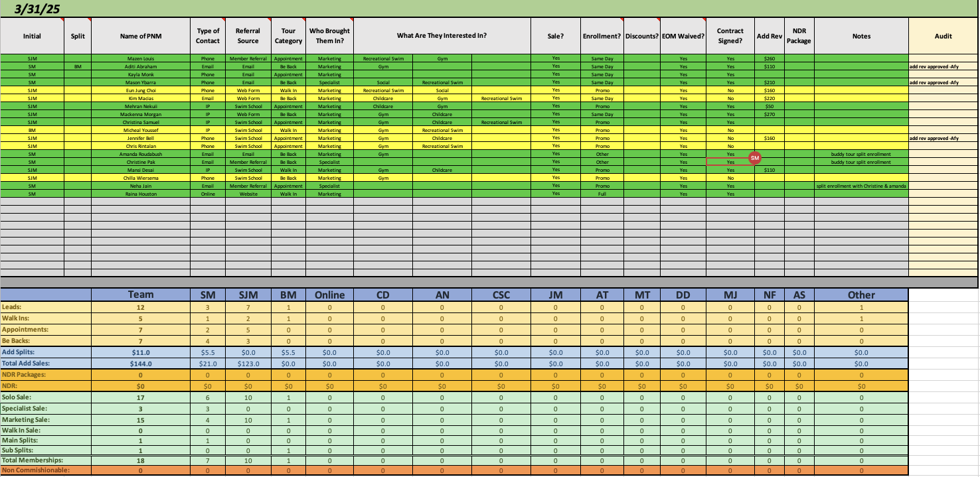Select the NDR Package header
The height and width of the screenshot is (477, 980).
pos(799,36)
